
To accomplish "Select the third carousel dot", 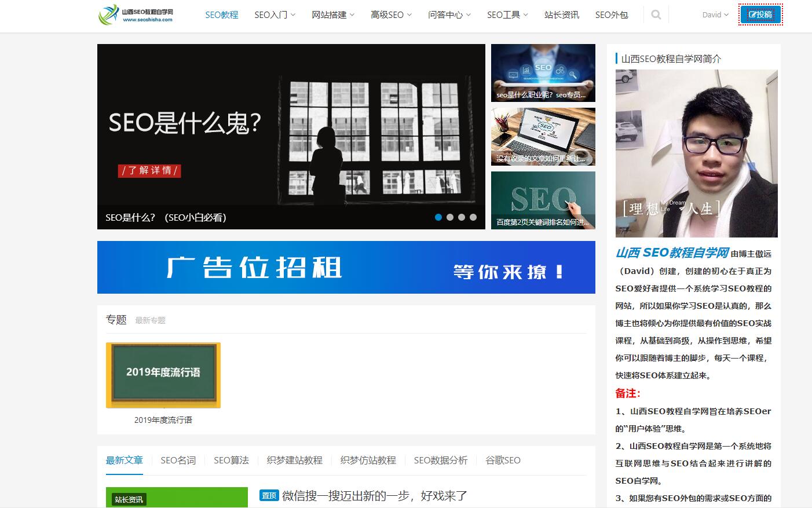I will [x=462, y=217].
